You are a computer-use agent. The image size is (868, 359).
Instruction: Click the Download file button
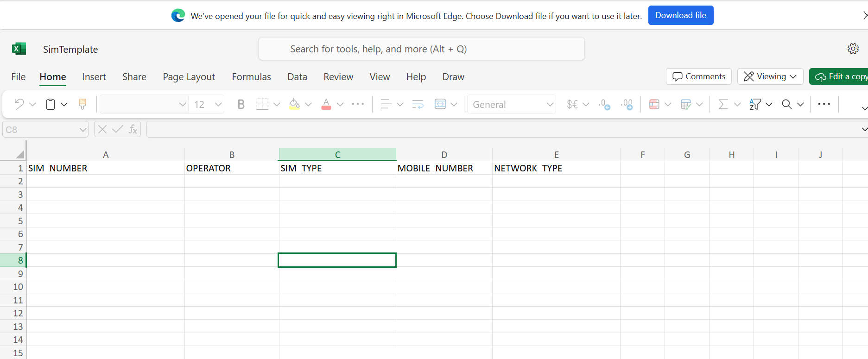pos(680,15)
